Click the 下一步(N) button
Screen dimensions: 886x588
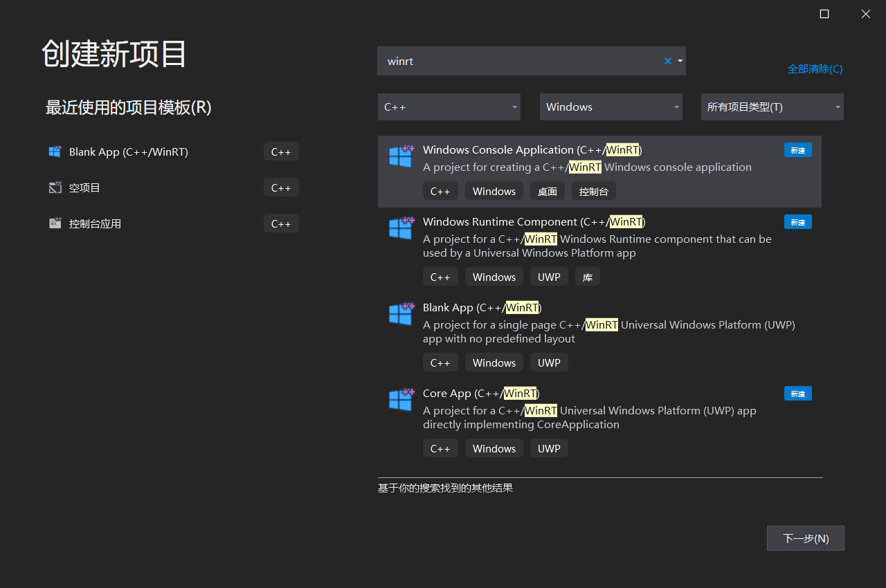(x=805, y=538)
